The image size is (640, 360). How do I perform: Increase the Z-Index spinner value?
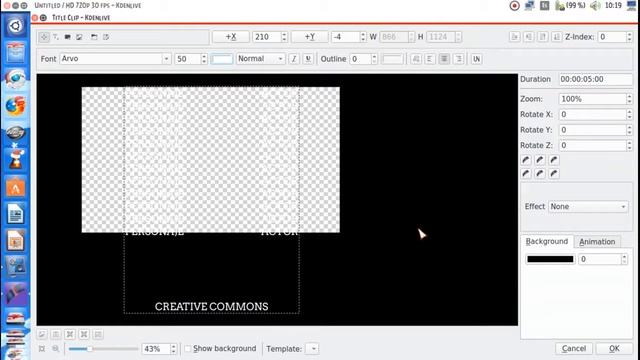coord(629,34)
